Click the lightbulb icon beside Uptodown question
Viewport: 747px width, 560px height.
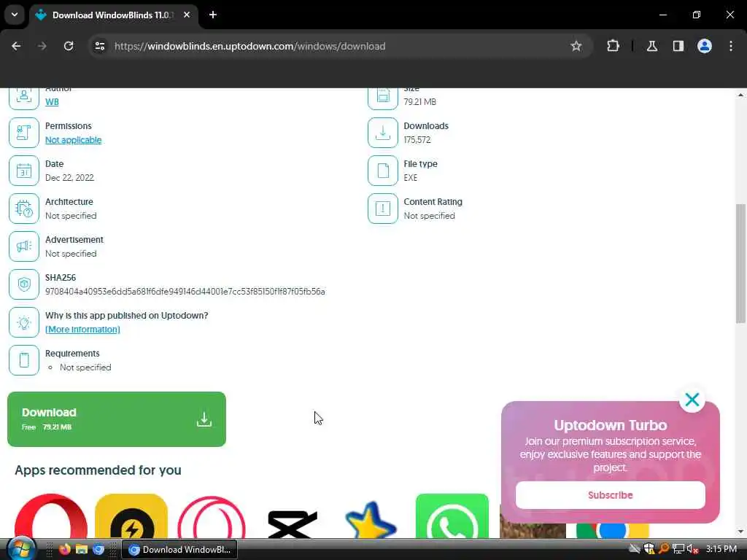24,322
